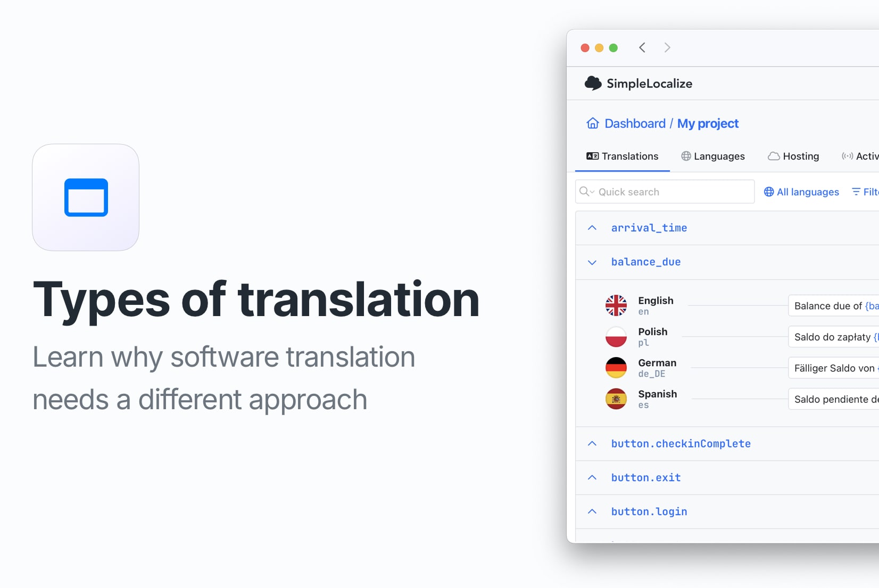Click the home icon beside Dashboard
Image resolution: width=879 pixels, height=588 pixels.
click(593, 123)
